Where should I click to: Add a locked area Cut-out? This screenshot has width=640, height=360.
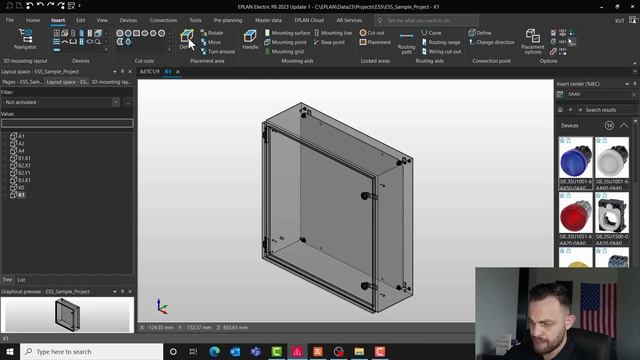tap(372, 33)
